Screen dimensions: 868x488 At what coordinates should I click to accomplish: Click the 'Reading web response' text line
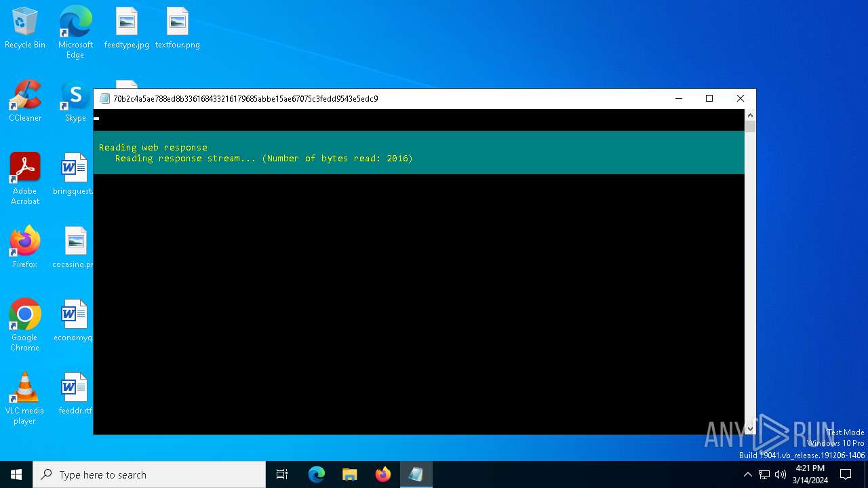coord(153,147)
